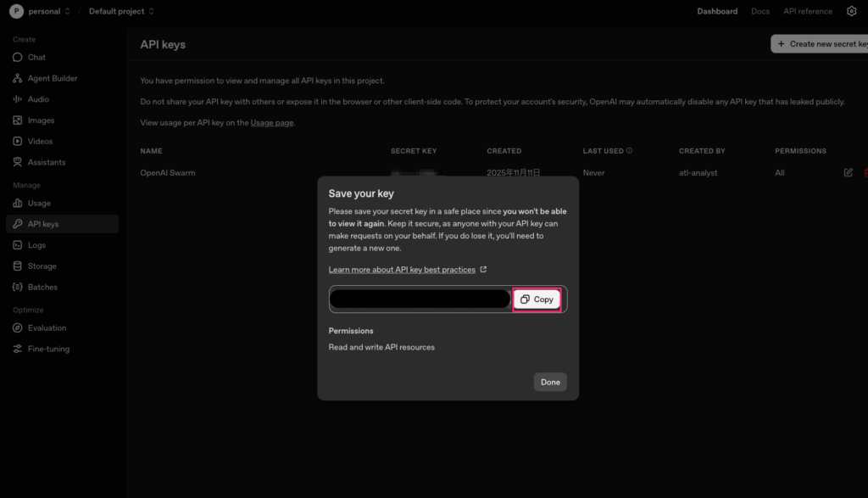868x498 pixels.
Task: Select the Images icon in sidebar
Action: 18,120
